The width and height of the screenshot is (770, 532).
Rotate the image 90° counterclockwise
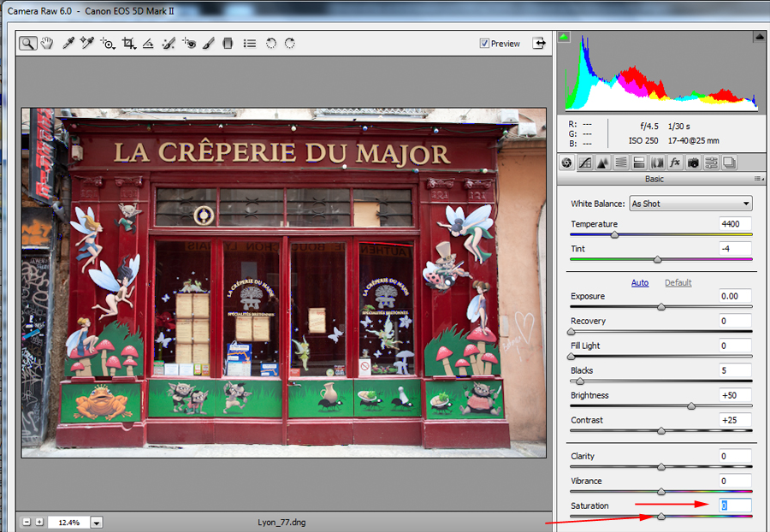(270, 43)
